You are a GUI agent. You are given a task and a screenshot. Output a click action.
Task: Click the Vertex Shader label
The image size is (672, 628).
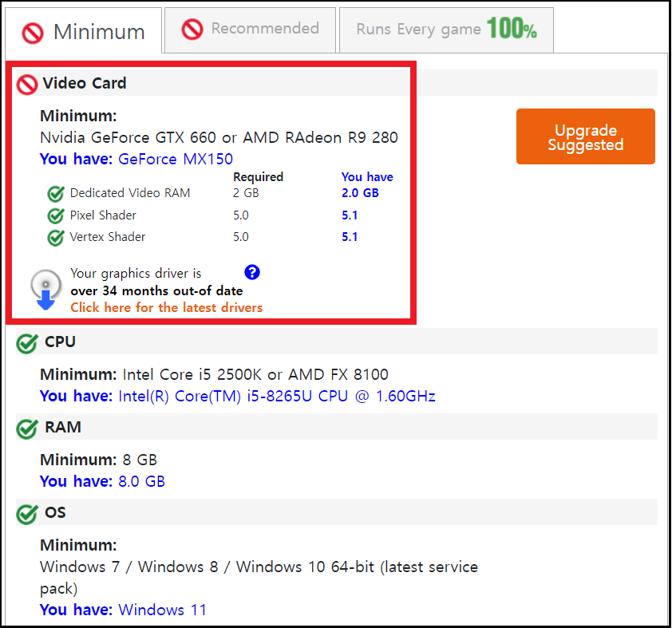pos(108,236)
